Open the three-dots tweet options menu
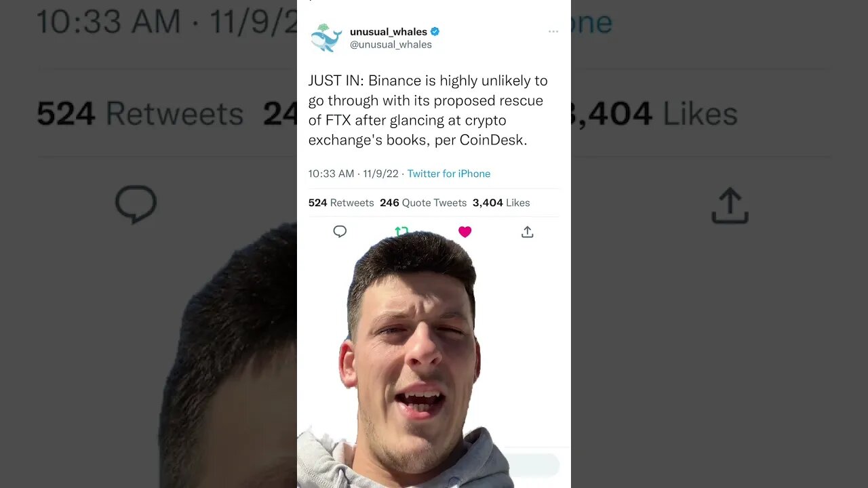Viewport: 868px width, 488px height. point(553,32)
